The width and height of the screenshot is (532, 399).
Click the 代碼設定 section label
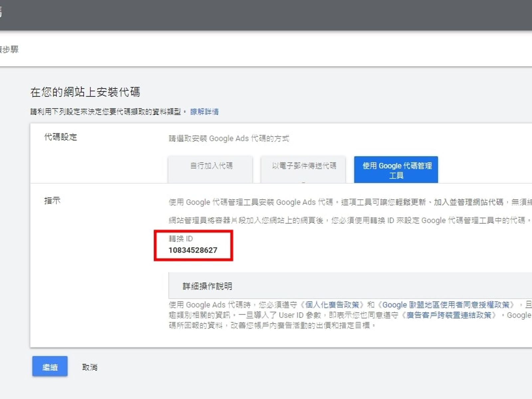click(61, 137)
